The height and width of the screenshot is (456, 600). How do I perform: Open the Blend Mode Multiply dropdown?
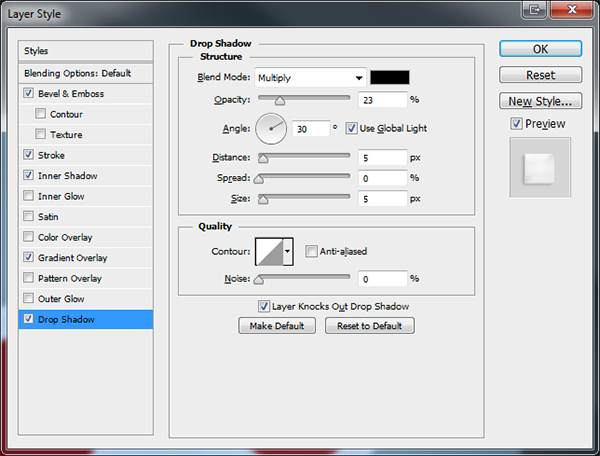coord(310,78)
